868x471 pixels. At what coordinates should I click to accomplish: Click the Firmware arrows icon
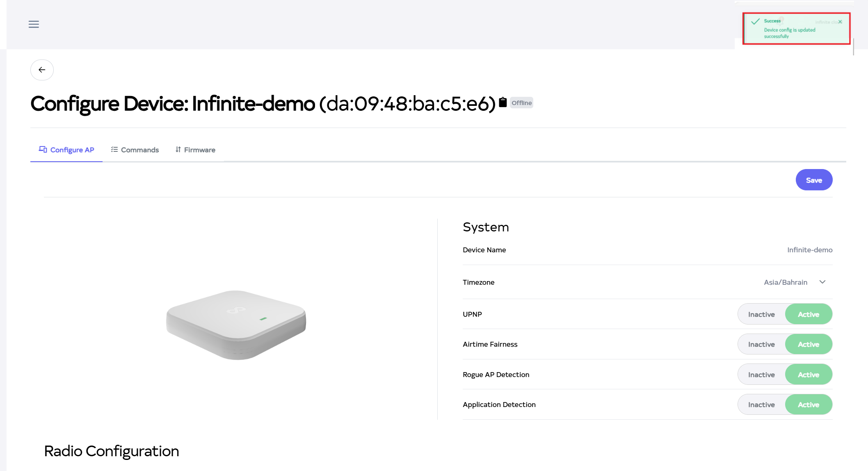178,149
